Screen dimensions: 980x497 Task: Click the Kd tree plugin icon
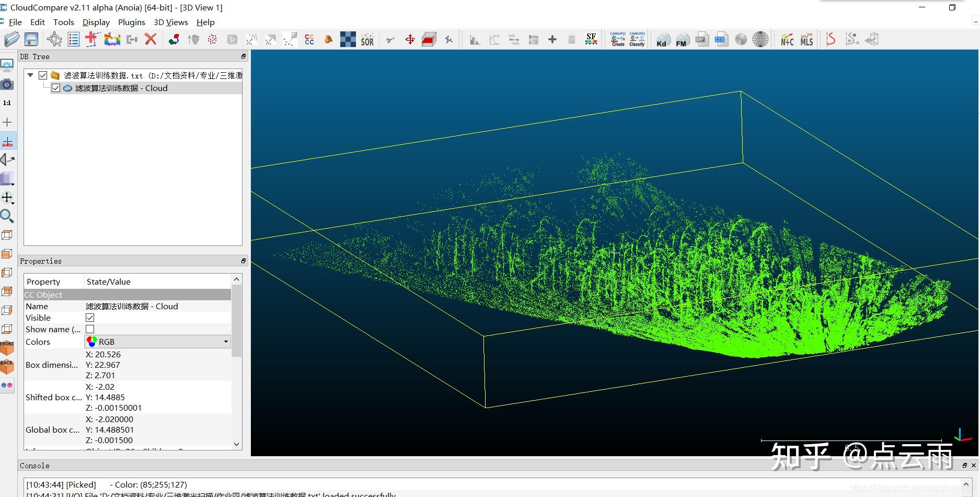[x=662, y=40]
